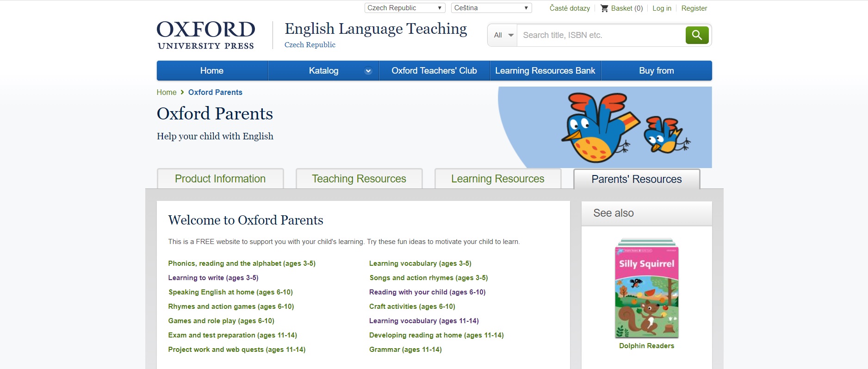Expand Katalog menu arrow icon
The width and height of the screenshot is (868, 369).
click(x=368, y=71)
